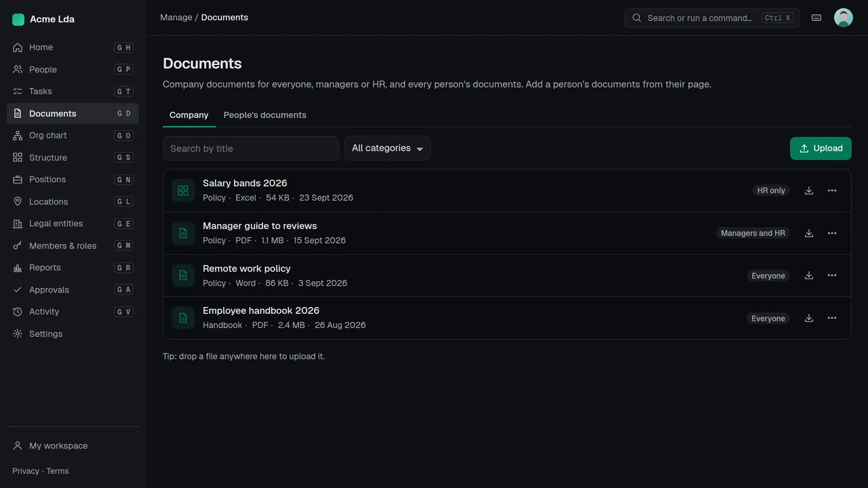Screen dimensions: 868x488
Task: Download the Remote work policy document
Action: pos(809,275)
